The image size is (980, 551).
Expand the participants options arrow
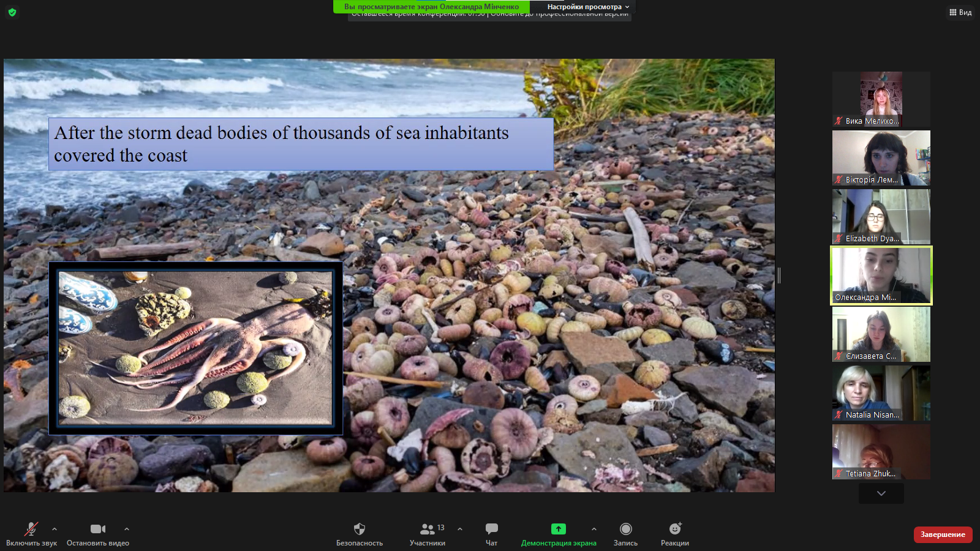coord(460,529)
